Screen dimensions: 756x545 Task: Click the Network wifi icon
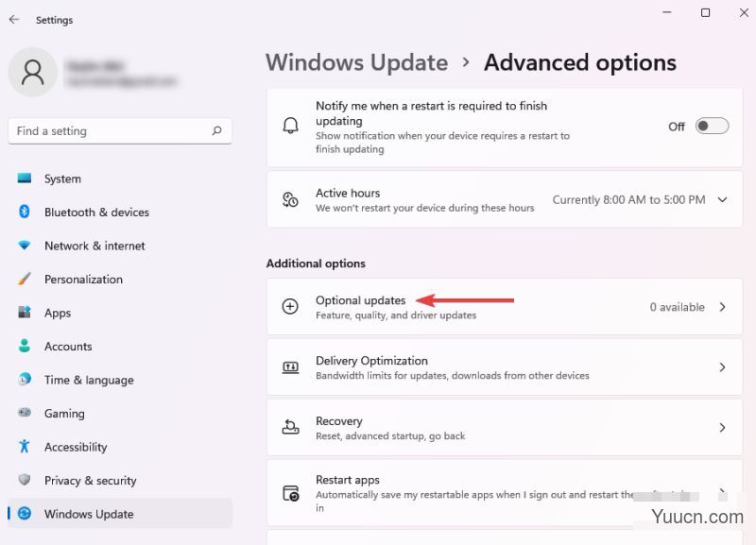[x=25, y=246]
